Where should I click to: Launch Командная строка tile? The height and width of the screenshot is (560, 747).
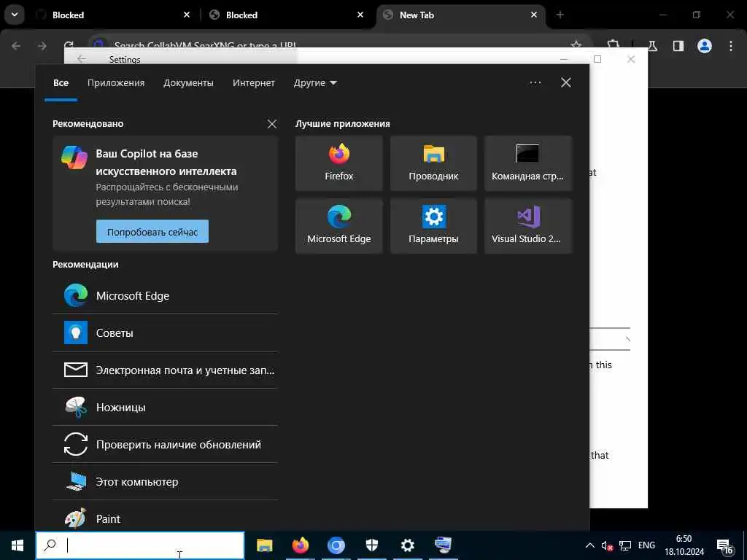tap(528, 163)
